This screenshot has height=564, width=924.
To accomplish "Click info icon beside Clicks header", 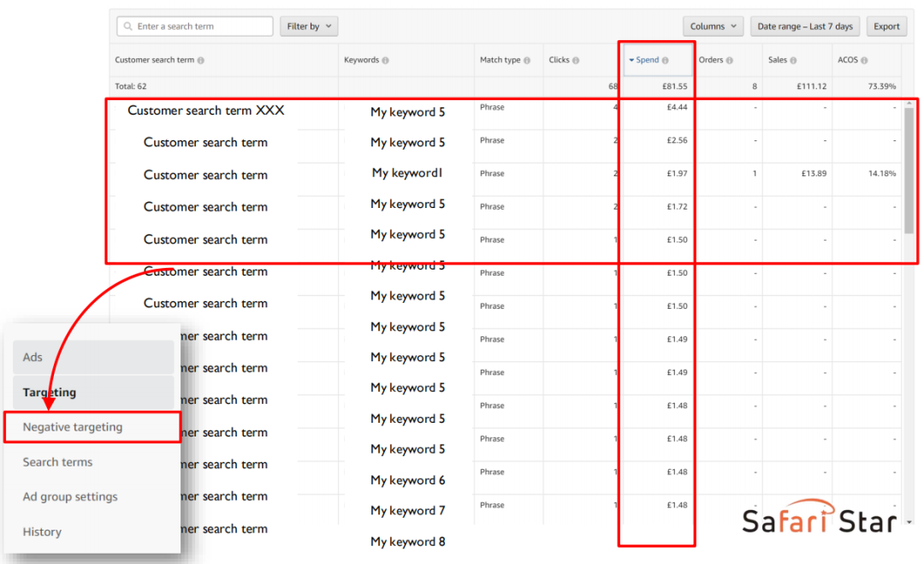I will (x=576, y=61).
